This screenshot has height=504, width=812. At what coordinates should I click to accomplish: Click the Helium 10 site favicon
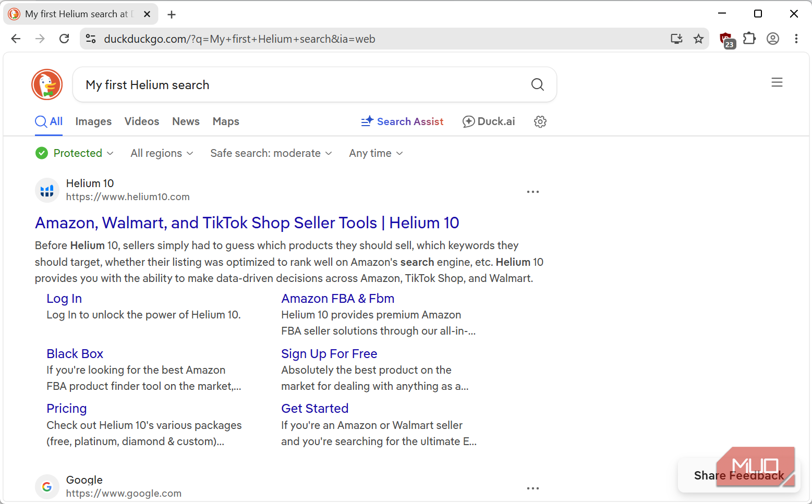(x=47, y=190)
